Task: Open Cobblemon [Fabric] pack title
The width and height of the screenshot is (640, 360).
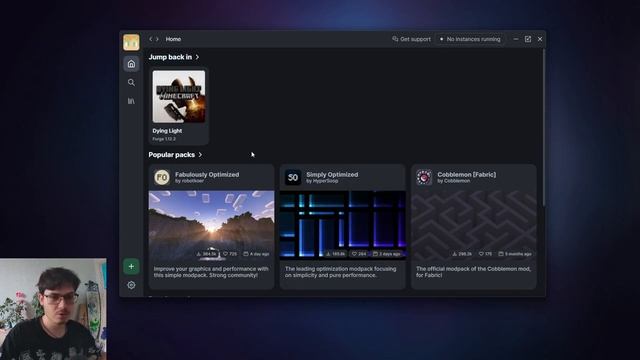Action: pyautogui.click(x=467, y=174)
